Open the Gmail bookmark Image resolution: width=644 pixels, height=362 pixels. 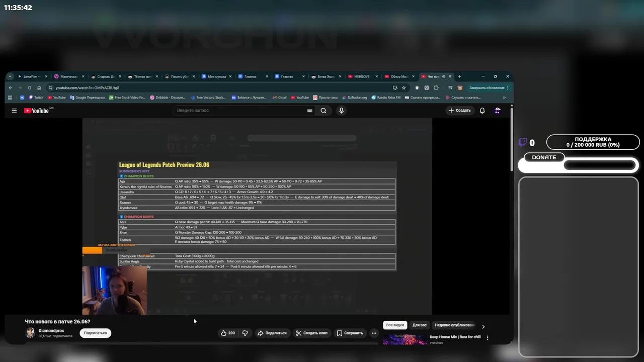point(279,98)
